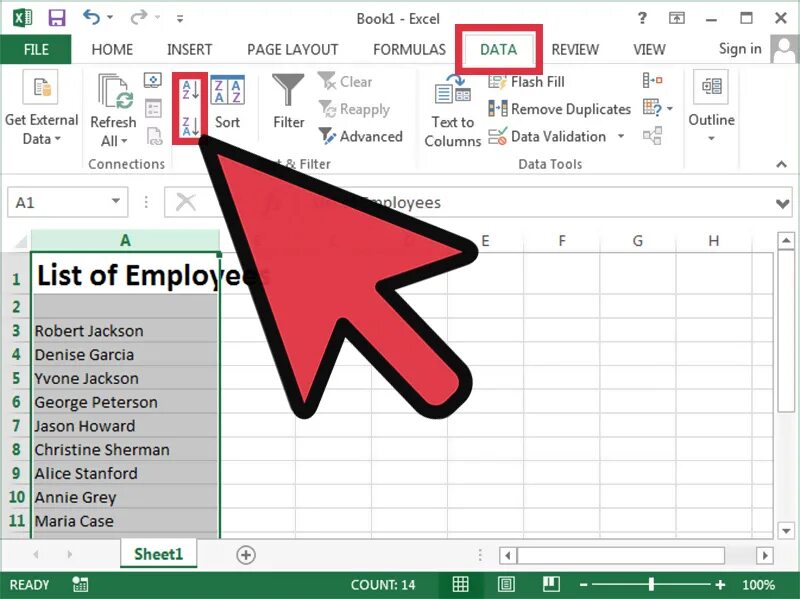Open Ribbon Display Options

677,18
